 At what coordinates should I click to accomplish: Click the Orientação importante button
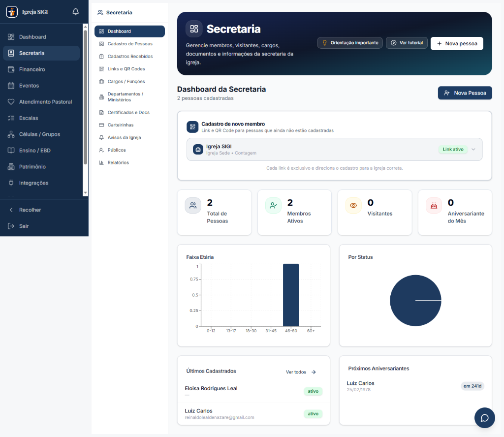350,43
